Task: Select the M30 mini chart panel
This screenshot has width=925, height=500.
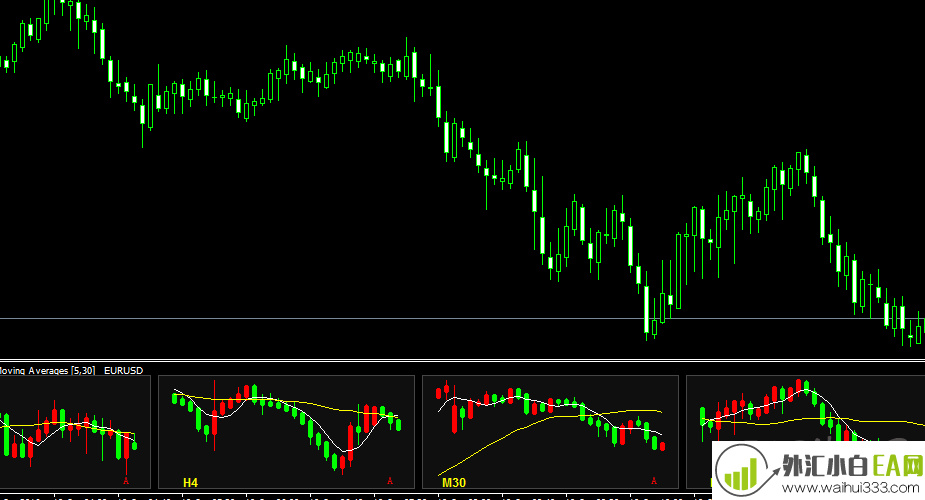Action: (550, 430)
